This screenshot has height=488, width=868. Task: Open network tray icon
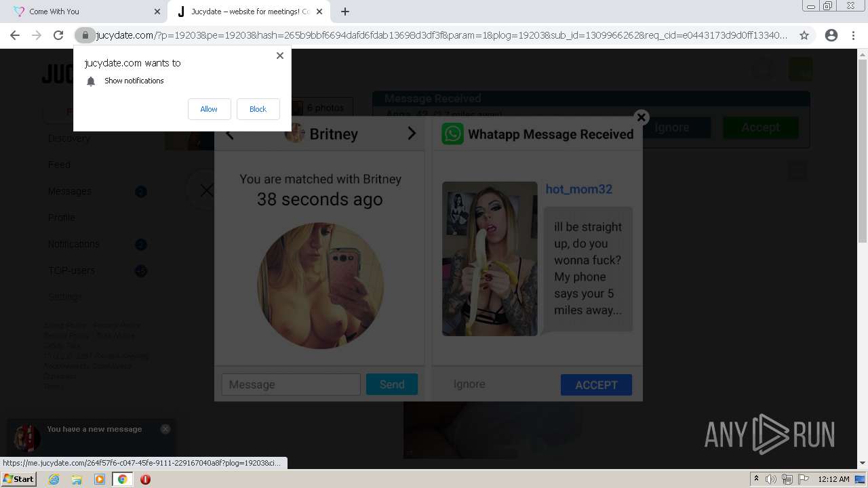tap(787, 479)
